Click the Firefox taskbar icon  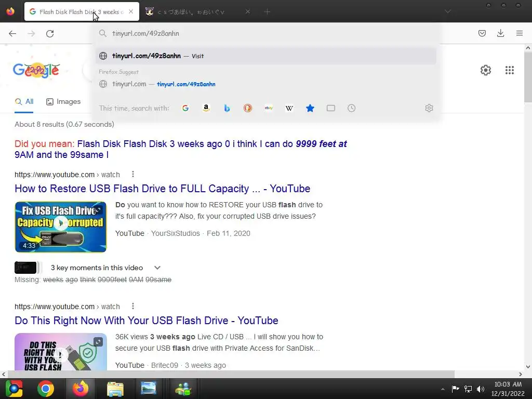coord(81,389)
